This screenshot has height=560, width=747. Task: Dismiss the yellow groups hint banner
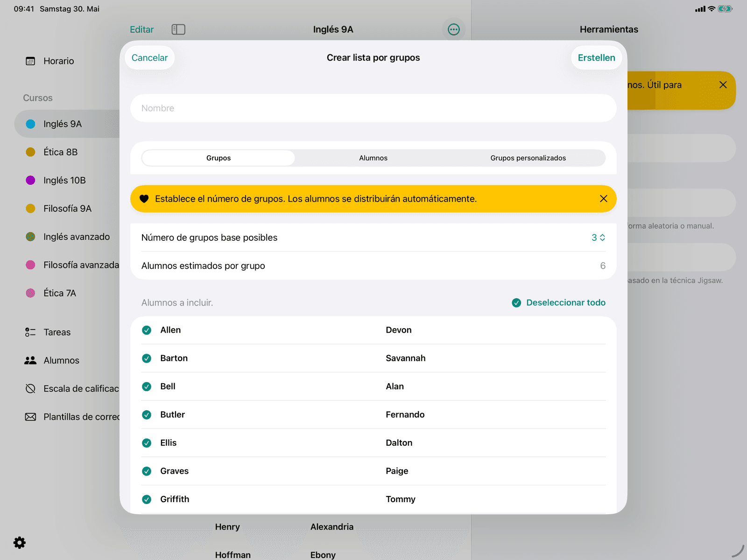pos(603,199)
